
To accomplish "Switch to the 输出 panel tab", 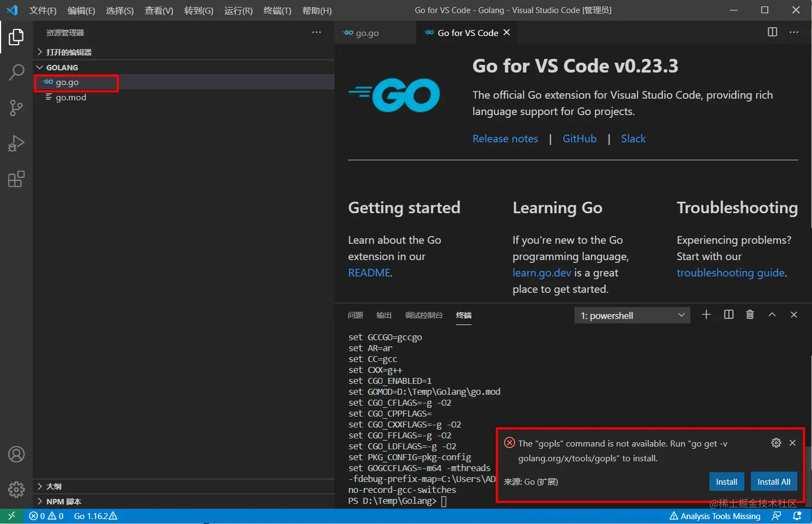I will click(384, 315).
